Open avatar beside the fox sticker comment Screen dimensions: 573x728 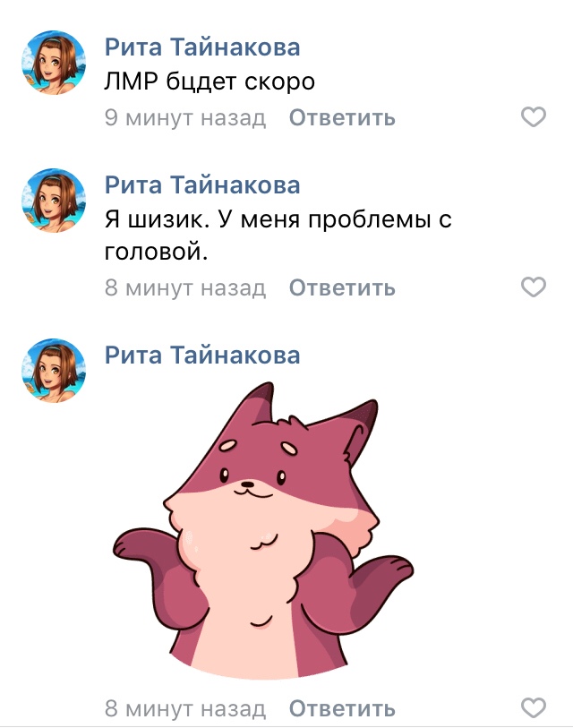click(x=54, y=371)
